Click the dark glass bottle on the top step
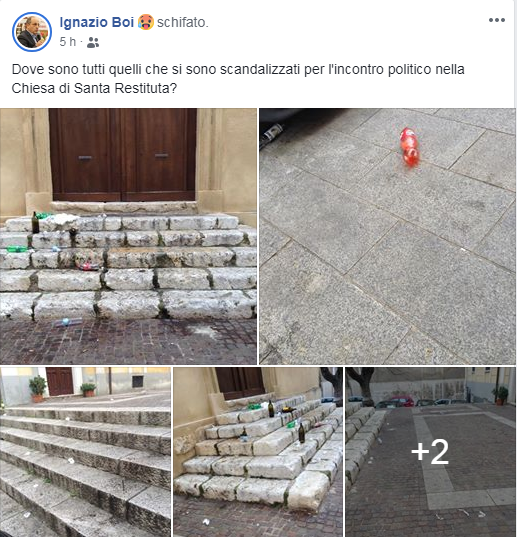 tap(35, 223)
